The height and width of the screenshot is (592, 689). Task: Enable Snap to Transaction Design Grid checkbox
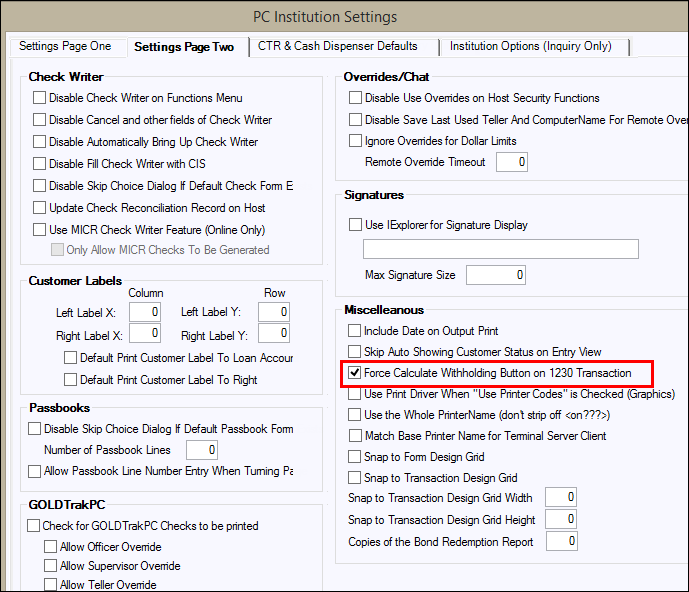pos(354,478)
